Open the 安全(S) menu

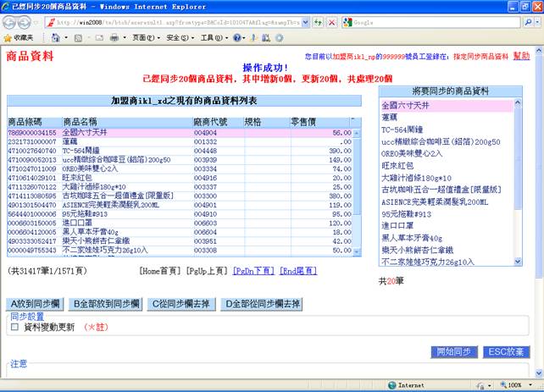[x=178, y=38]
